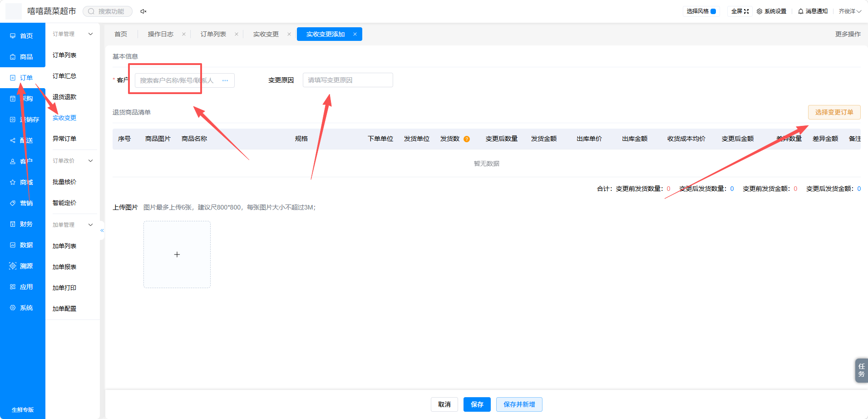Open 异常订单 in the order submenu
This screenshot has height=419, width=868.
tap(64, 139)
